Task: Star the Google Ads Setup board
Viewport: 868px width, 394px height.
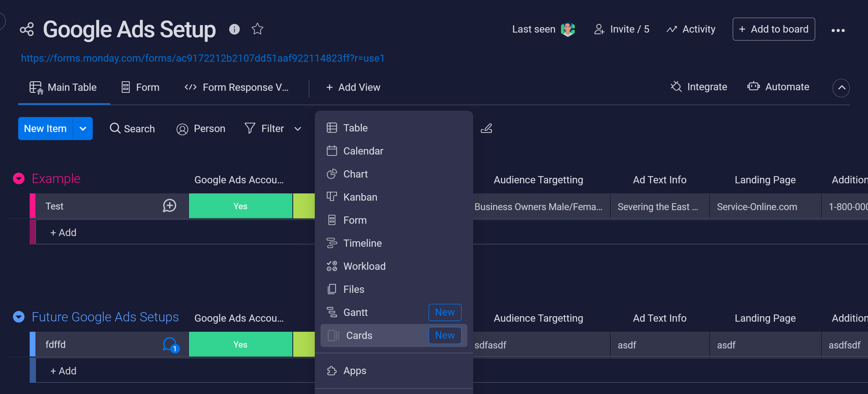Action: (x=257, y=29)
